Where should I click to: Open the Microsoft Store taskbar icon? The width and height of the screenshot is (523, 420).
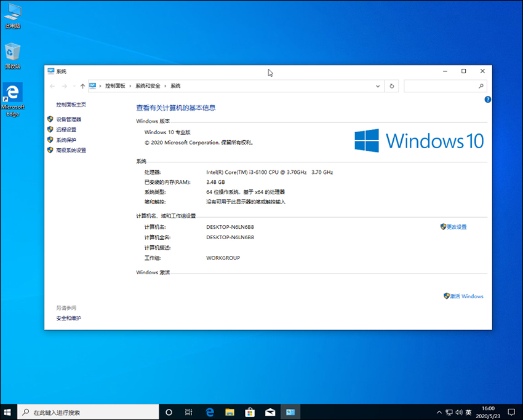(250, 412)
